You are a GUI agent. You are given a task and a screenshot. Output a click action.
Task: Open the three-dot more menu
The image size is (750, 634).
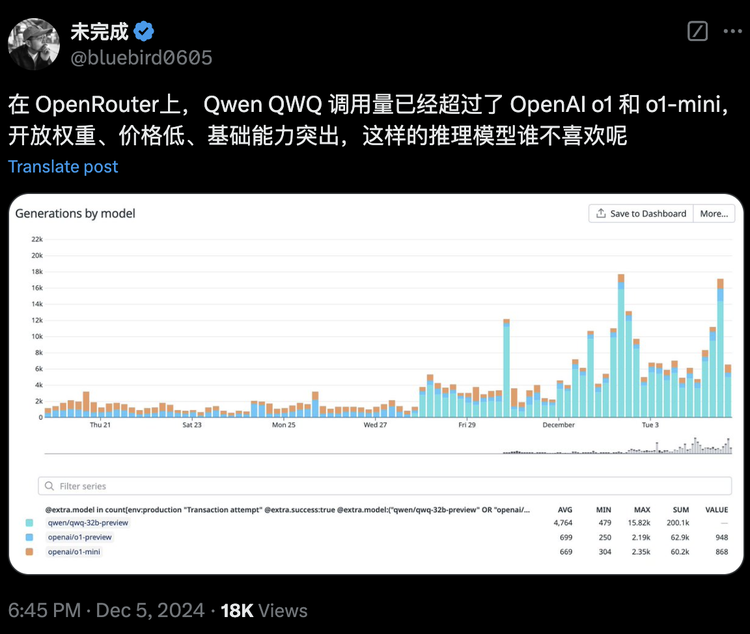(x=732, y=32)
